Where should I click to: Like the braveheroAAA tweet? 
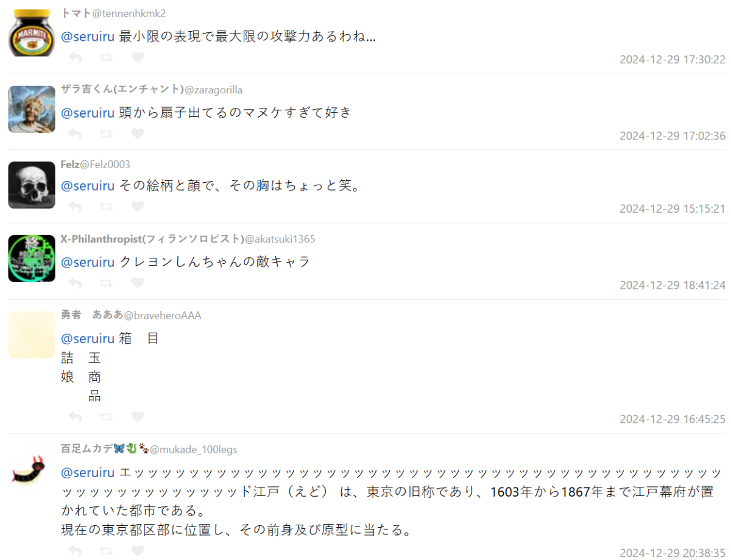pos(138,417)
